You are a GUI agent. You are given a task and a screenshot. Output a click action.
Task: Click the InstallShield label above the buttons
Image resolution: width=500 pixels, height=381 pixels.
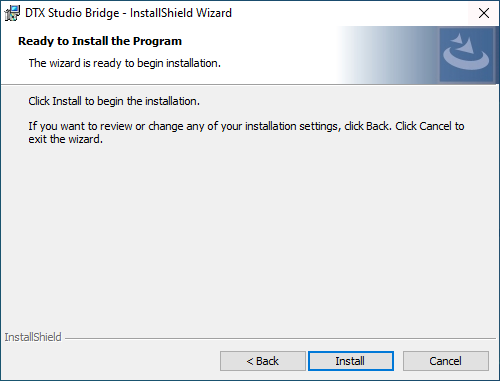coord(33,337)
